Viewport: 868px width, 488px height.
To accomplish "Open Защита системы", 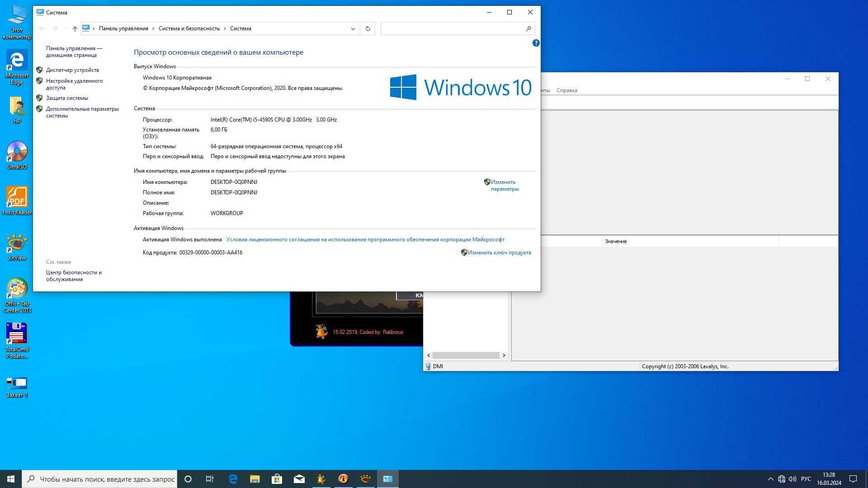I will pyautogui.click(x=67, y=98).
